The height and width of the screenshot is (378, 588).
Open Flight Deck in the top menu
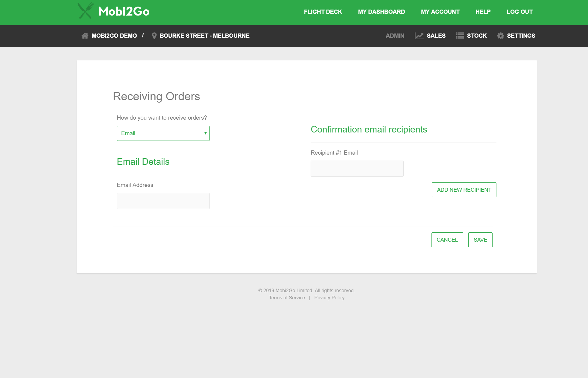click(323, 12)
